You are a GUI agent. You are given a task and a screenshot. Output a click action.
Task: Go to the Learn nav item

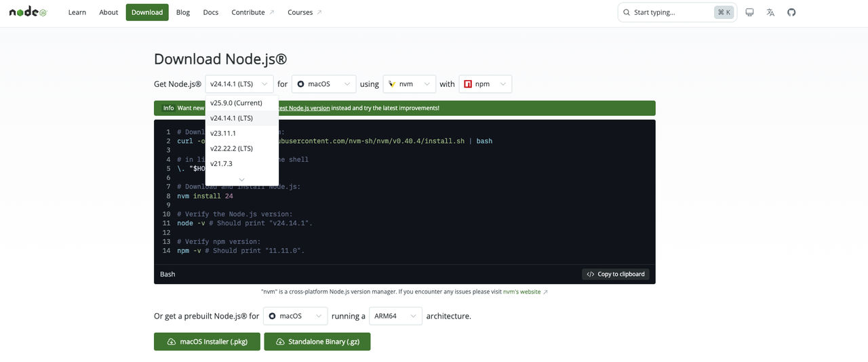(x=77, y=12)
